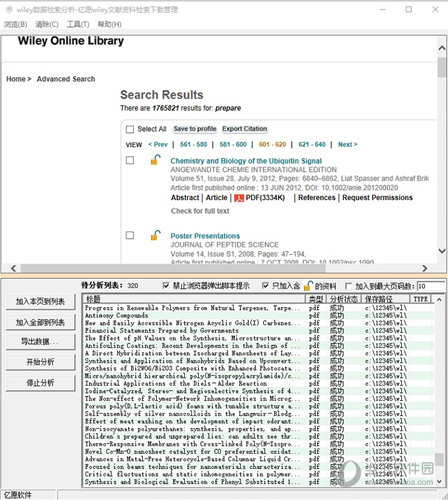
Task: Tick checkbox for Ubiquitin Signal article
Action: pyautogui.click(x=130, y=160)
